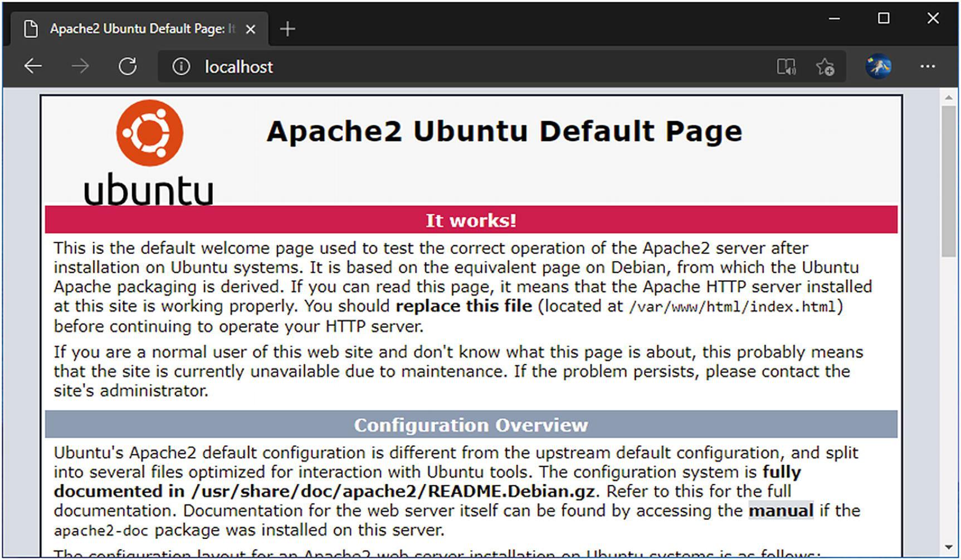Reload the localhost page
This screenshot has width=961, height=560.
[x=128, y=67]
